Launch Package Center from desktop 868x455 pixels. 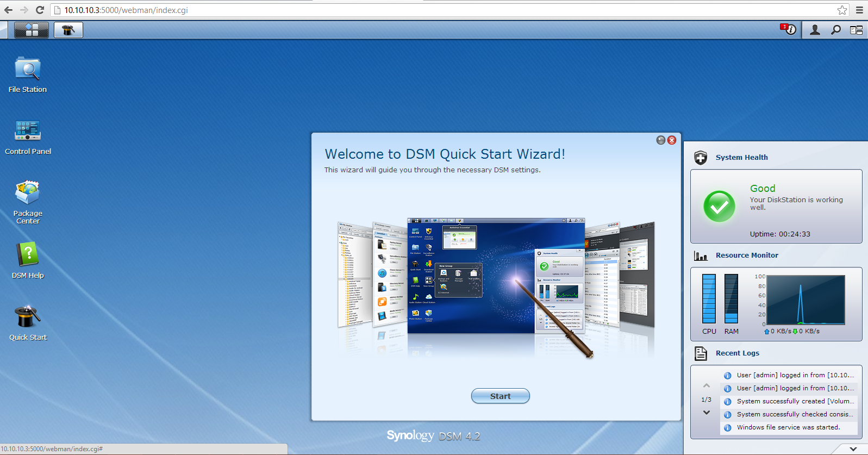point(27,193)
